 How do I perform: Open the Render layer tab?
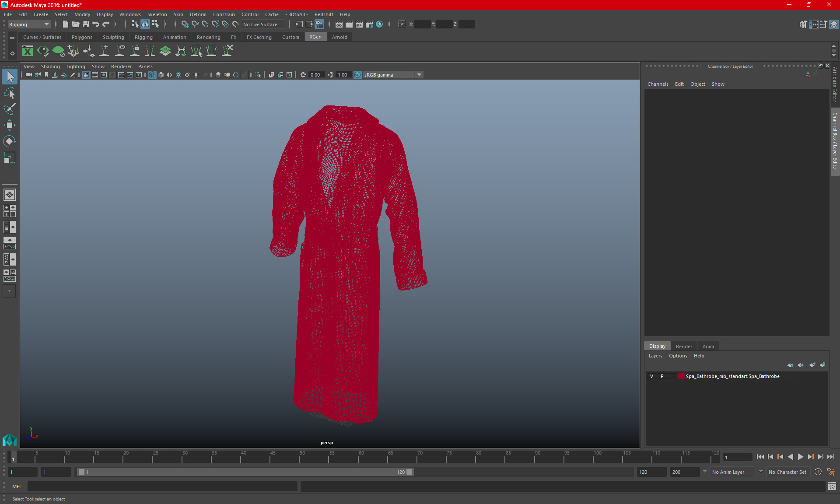684,346
